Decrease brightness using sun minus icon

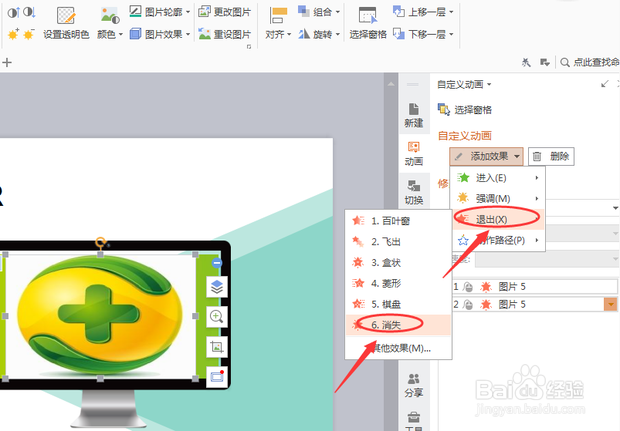click(28, 34)
